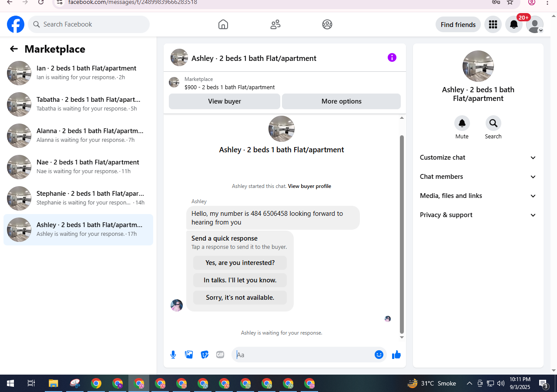Send quick reply 'Yes, are you interested?'

click(240, 263)
